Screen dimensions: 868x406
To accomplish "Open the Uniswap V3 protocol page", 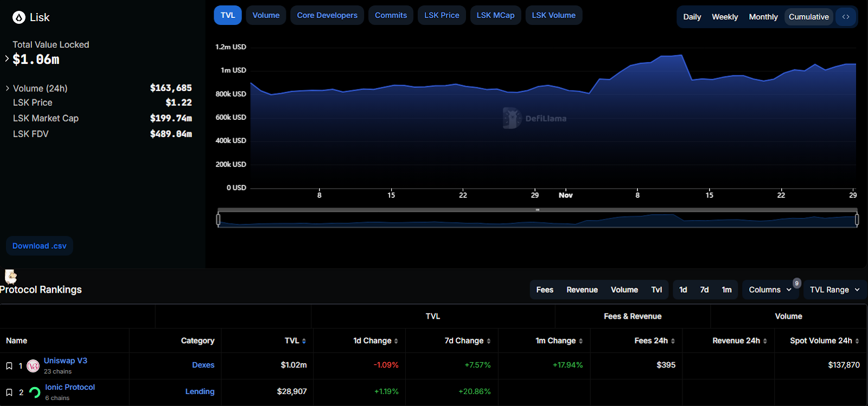I will click(66, 361).
